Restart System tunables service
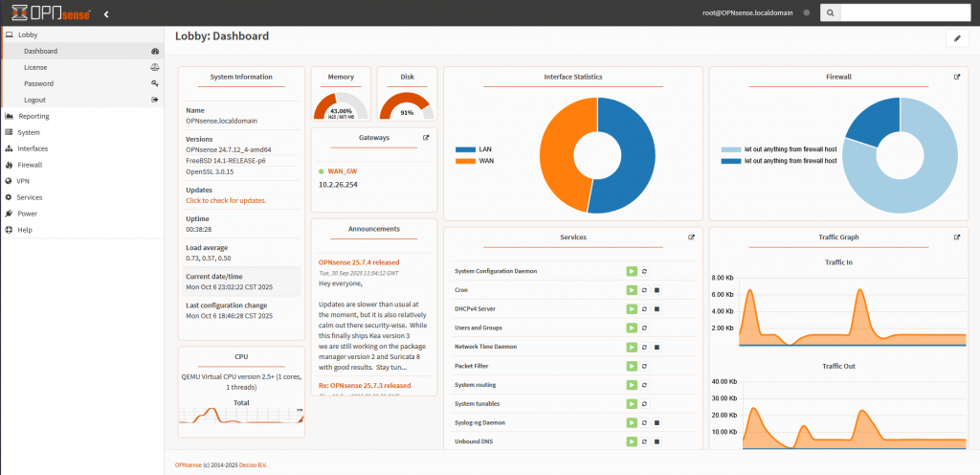 click(x=644, y=404)
